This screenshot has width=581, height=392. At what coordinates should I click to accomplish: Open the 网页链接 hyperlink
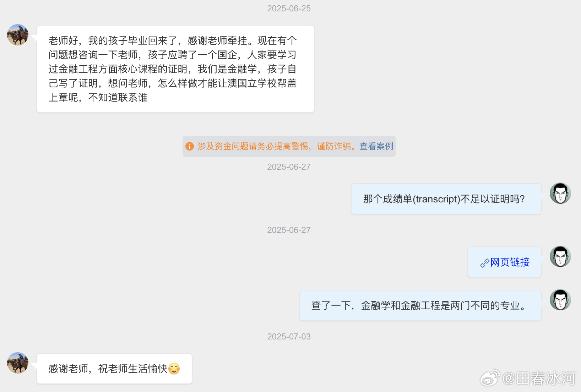tap(510, 262)
